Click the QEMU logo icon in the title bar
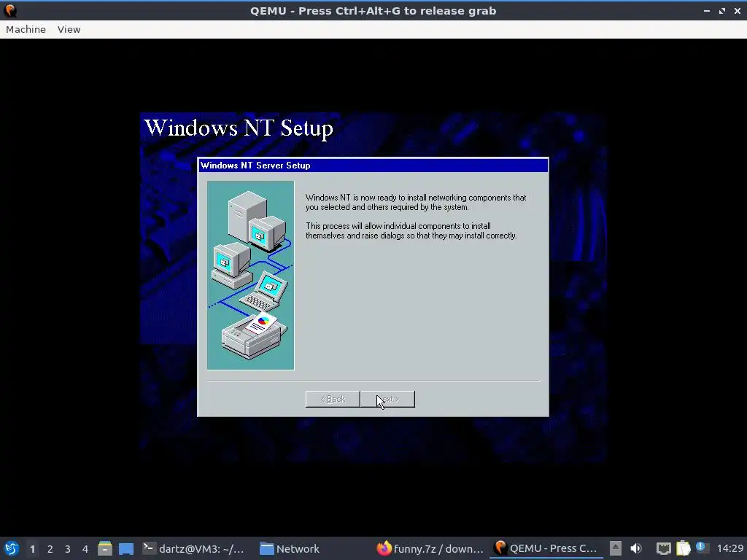This screenshot has width=747, height=560. tap(10, 10)
